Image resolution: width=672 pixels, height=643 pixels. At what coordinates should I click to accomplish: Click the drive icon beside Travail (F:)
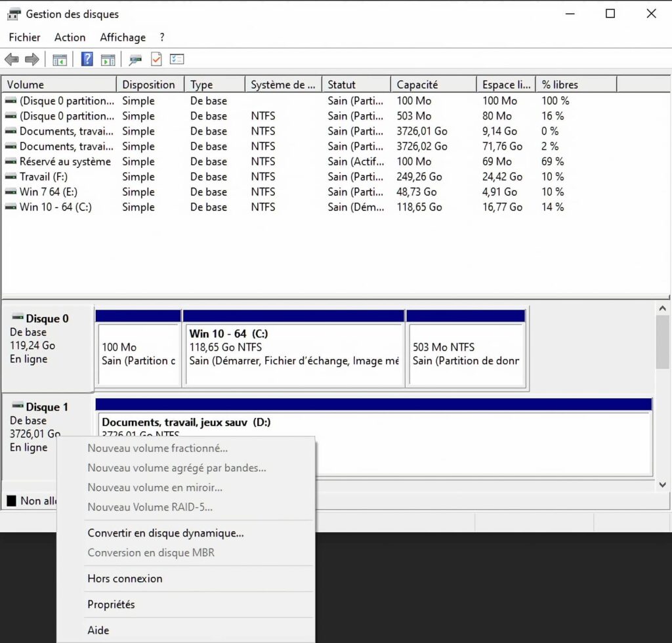pyautogui.click(x=12, y=176)
